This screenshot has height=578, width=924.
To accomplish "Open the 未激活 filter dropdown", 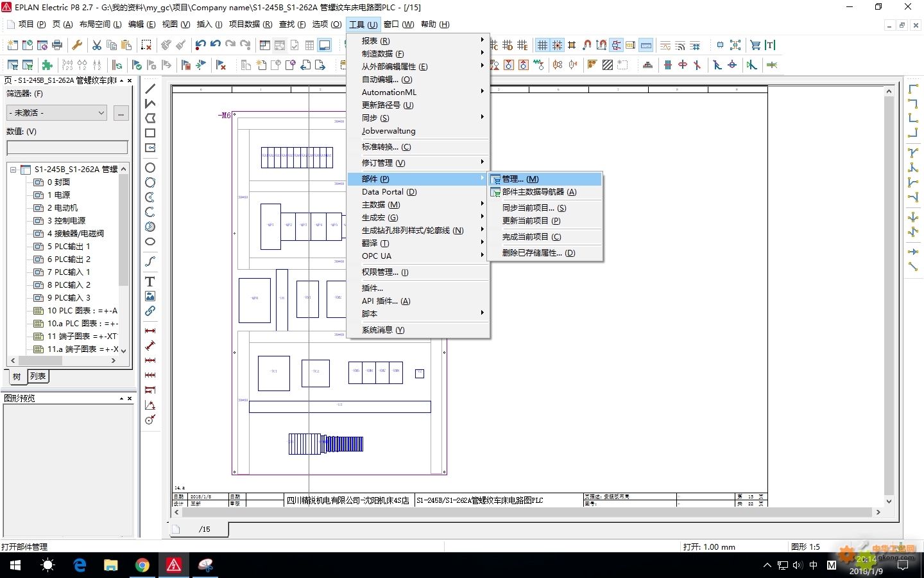I will tap(56, 113).
